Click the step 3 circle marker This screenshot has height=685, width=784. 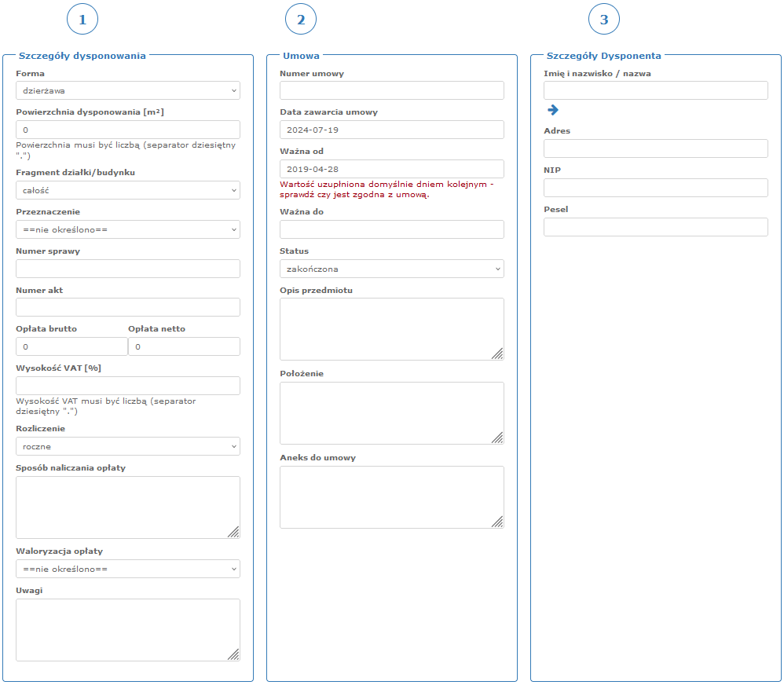pyautogui.click(x=603, y=20)
